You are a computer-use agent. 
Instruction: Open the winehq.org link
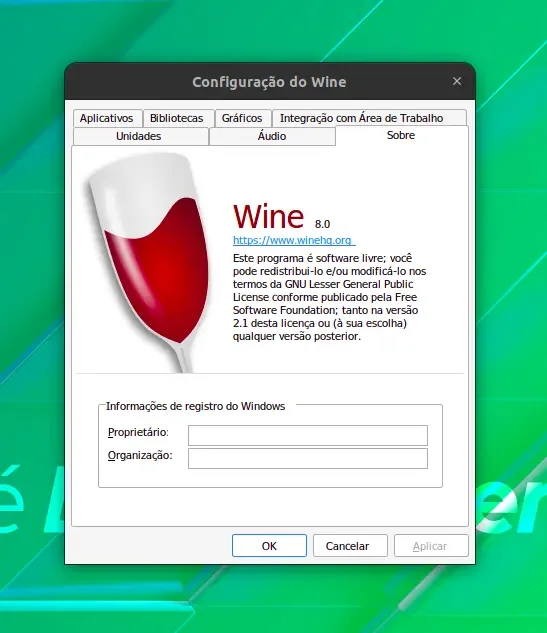point(294,240)
